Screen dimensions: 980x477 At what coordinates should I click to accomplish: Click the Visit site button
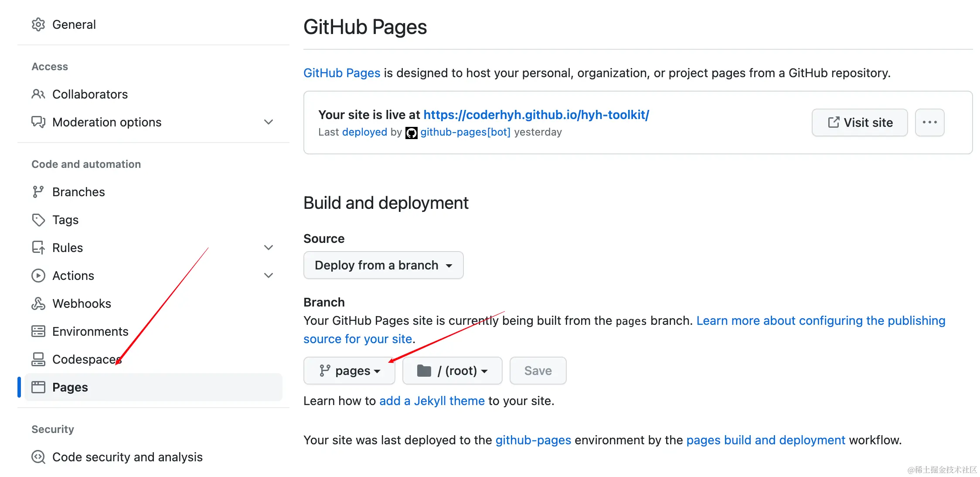point(860,123)
